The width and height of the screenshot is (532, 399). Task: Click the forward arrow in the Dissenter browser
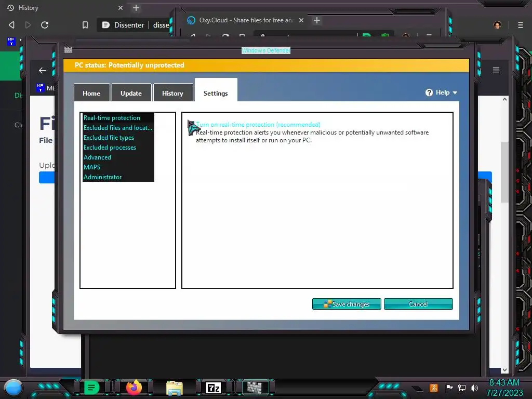pyautogui.click(x=28, y=25)
